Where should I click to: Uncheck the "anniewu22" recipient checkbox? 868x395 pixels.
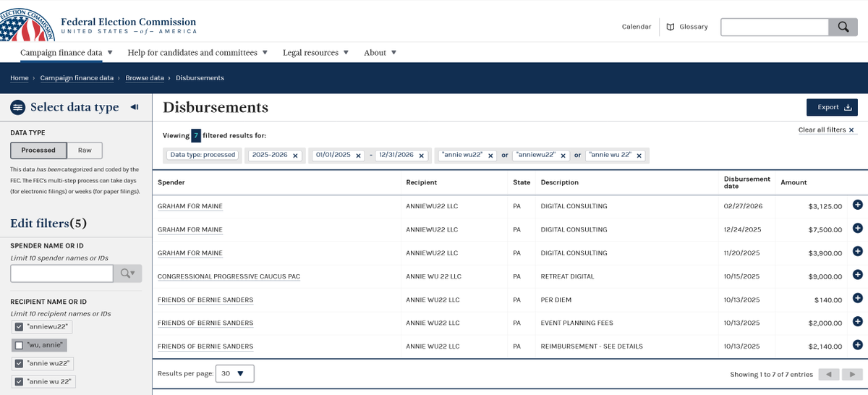click(x=19, y=327)
